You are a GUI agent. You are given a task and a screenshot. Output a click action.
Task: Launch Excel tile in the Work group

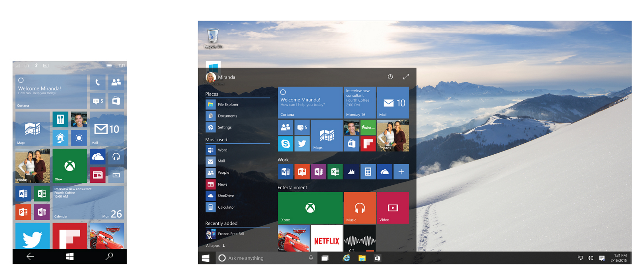pyautogui.click(x=335, y=172)
